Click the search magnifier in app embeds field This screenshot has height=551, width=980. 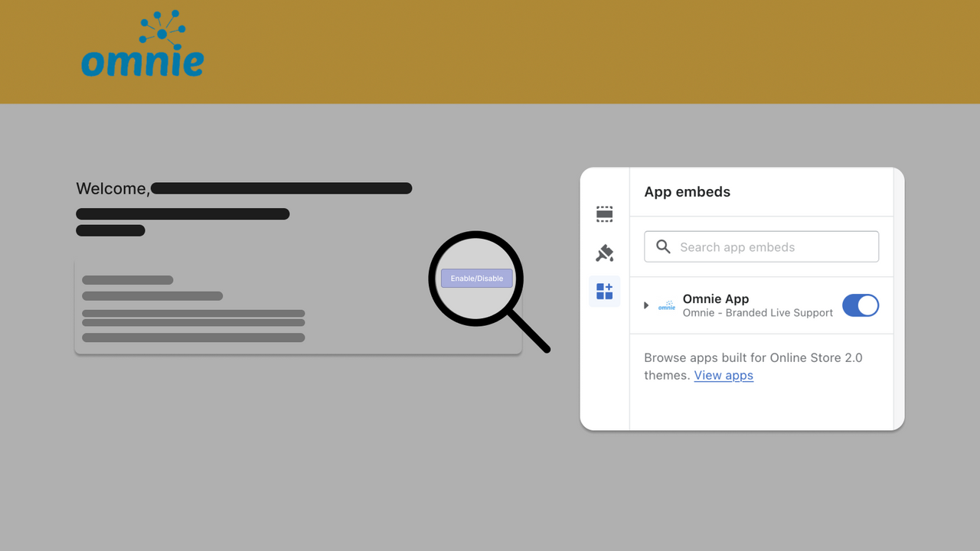point(664,247)
